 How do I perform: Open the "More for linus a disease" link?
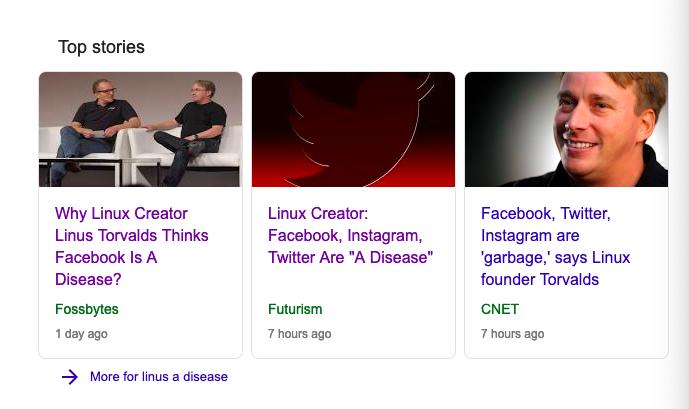coord(158,377)
